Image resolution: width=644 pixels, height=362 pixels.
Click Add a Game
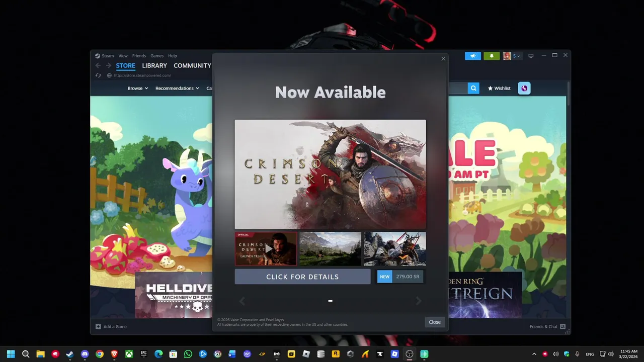[x=111, y=327]
